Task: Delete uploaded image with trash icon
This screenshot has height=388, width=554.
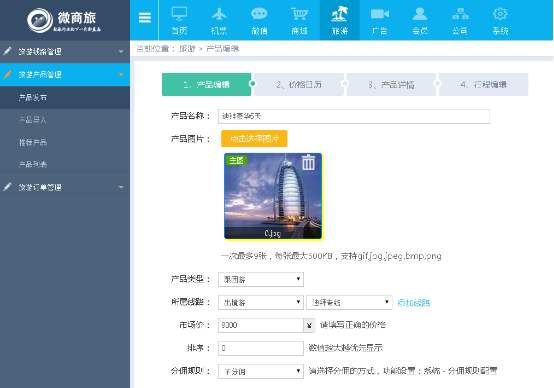Action: 308,162
